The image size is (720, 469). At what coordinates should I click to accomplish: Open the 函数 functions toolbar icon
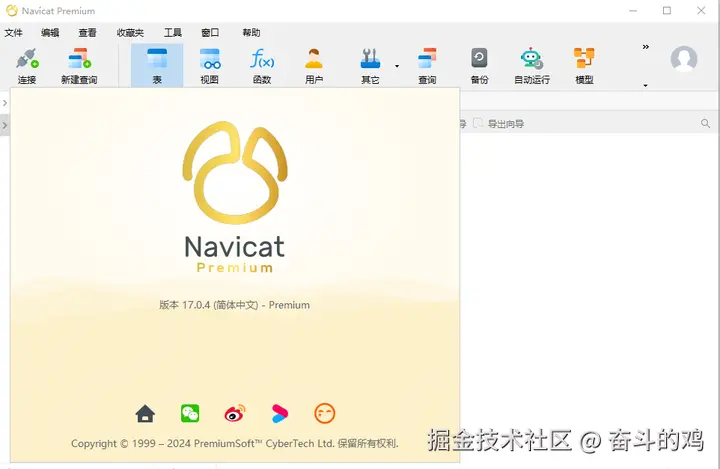(262, 66)
